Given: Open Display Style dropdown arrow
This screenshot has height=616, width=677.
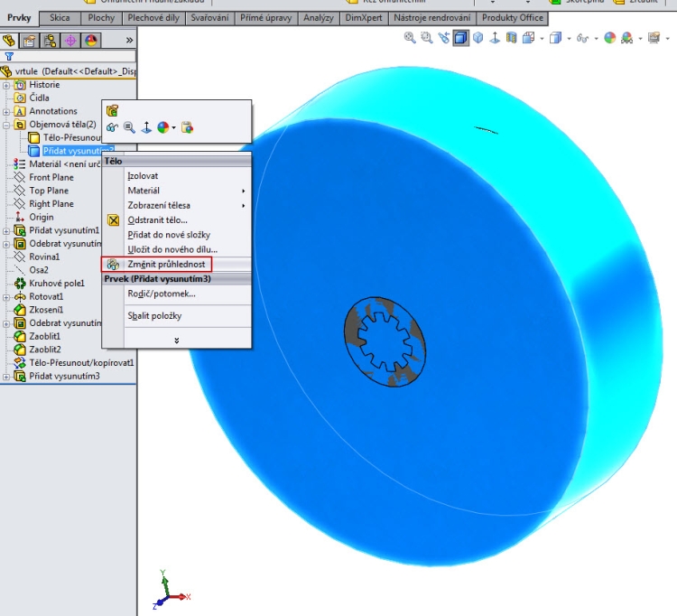Looking at the screenshot, I should coord(569,39).
